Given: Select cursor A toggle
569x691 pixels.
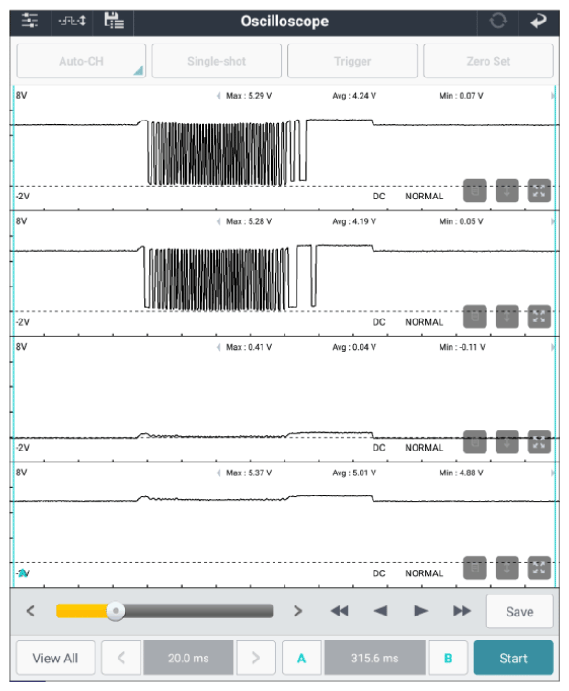Looking at the screenshot, I should 301,658.
